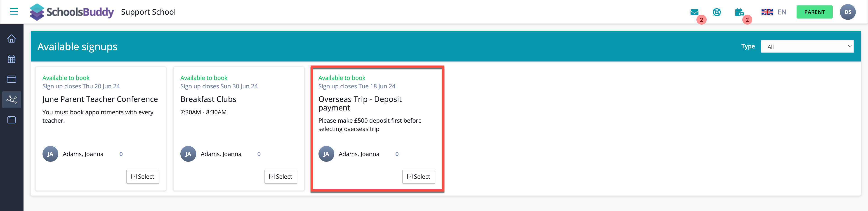Open the payments card sidebar icon
Image resolution: width=868 pixels, height=211 pixels.
point(12,80)
